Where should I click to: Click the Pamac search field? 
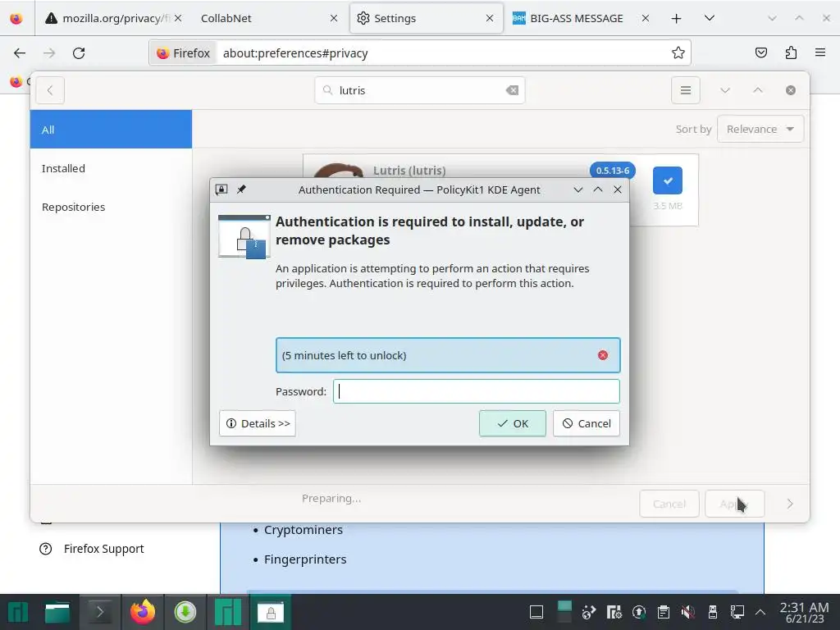pos(420,90)
